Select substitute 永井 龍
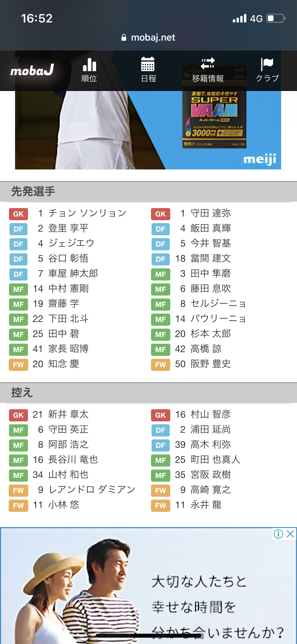Image resolution: width=297 pixels, height=644 pixels. (206, 505)
